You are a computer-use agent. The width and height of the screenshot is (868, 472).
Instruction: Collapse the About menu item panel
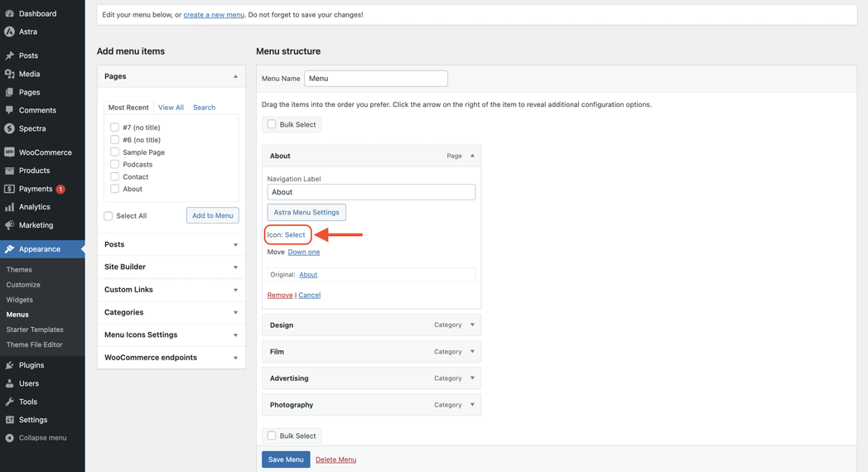pyautogui.click(x=472, y=156)
